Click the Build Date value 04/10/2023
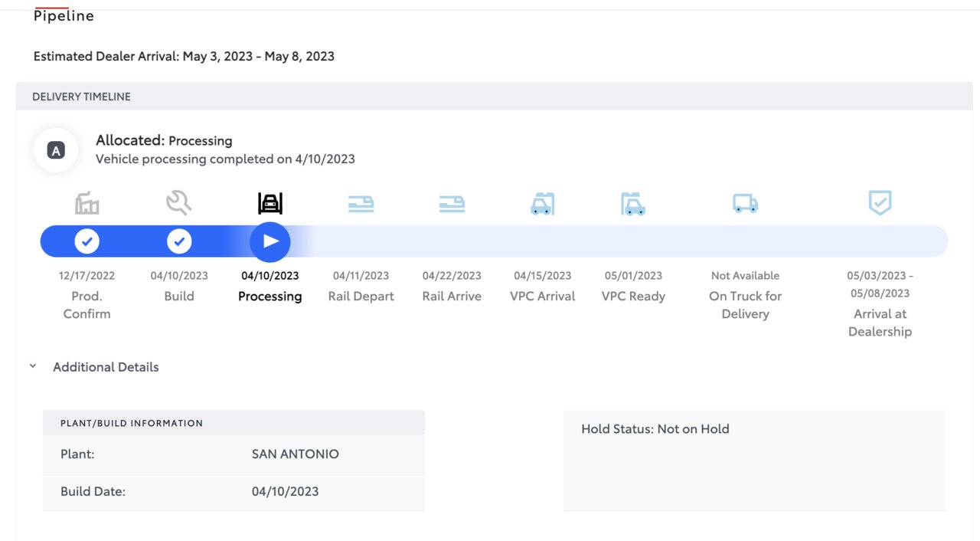The width and height of the screenshot is (980, 541). 286,492
